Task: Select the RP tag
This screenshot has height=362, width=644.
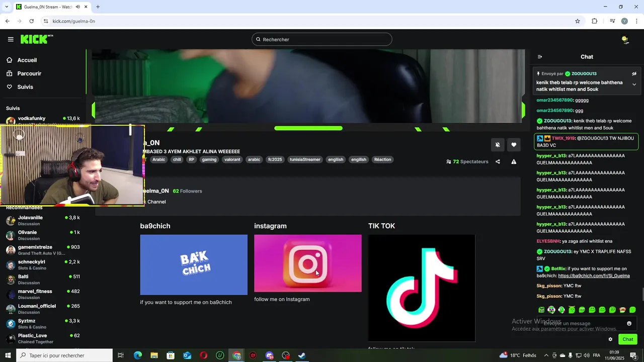Action: pyautogui.click(x=191, y=159)
